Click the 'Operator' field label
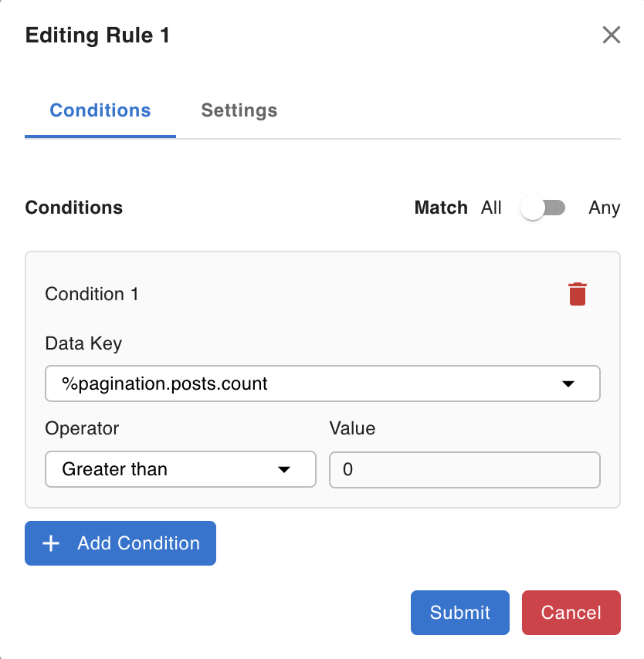Viewport: 644px width, 659px height. 82,428
